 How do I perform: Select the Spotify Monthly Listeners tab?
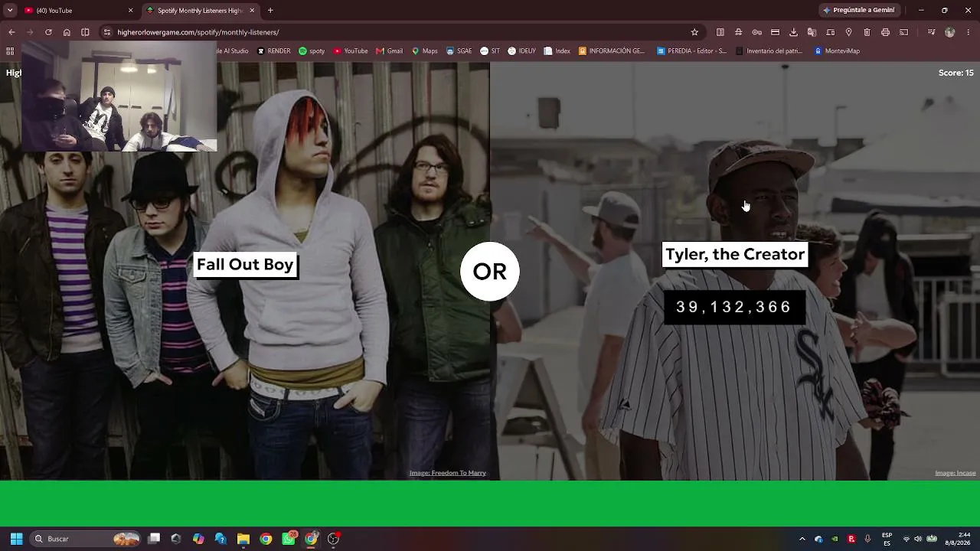coord(199,11)
